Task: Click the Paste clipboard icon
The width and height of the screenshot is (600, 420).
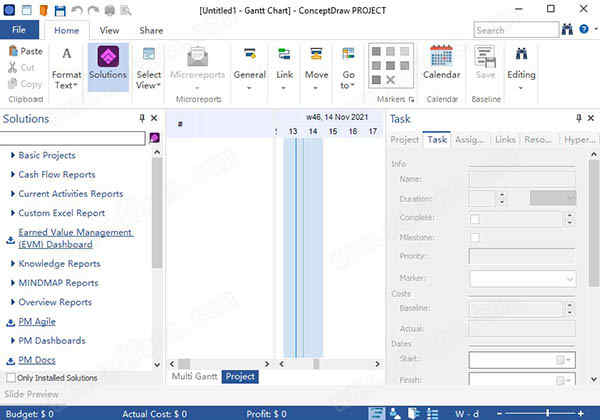Action: (x=13, y=51)
